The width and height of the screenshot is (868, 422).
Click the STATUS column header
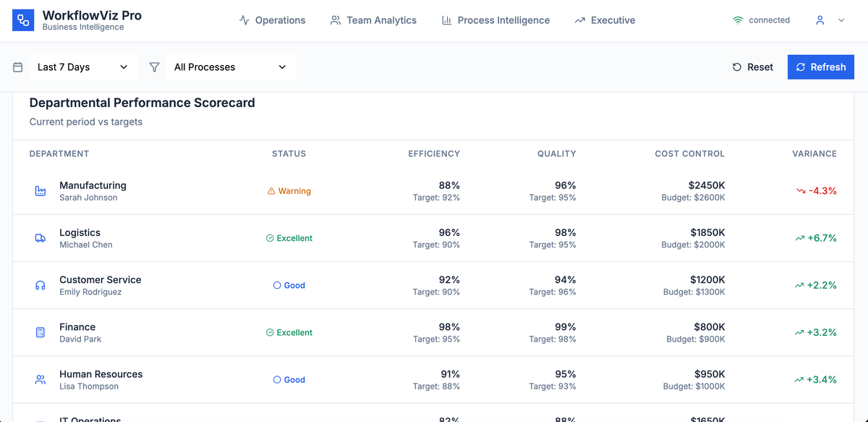coord(289,153)
